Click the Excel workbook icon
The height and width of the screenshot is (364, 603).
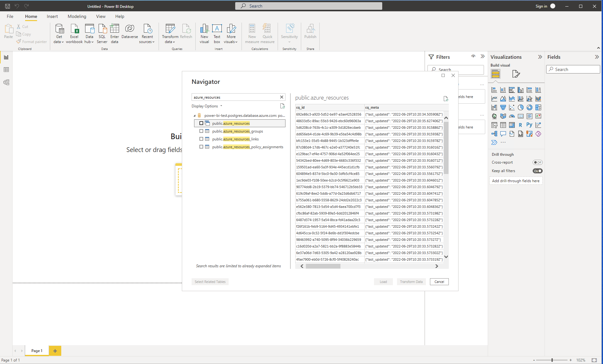74,29
